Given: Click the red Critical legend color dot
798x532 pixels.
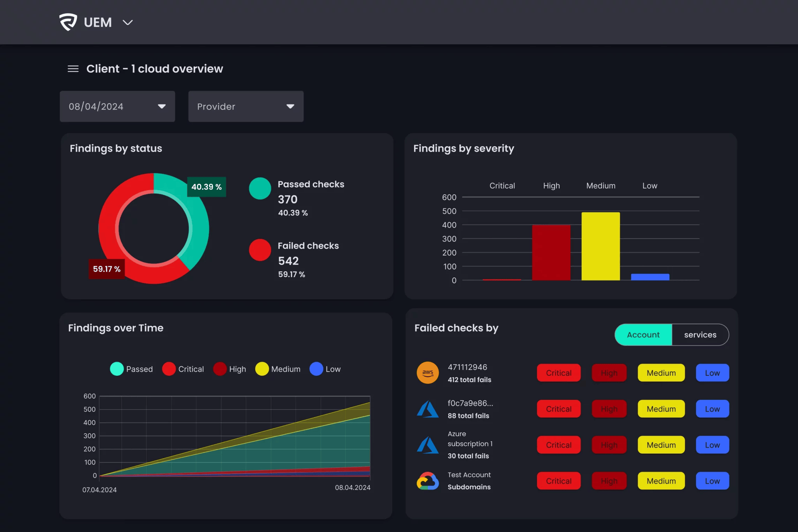Looking at the screenshot, I should coord(169,369).
